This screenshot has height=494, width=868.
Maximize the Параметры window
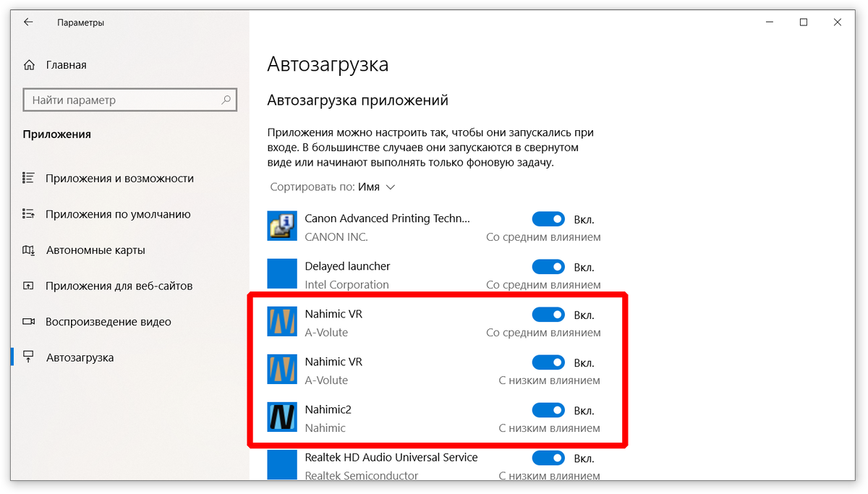(804, 22)
